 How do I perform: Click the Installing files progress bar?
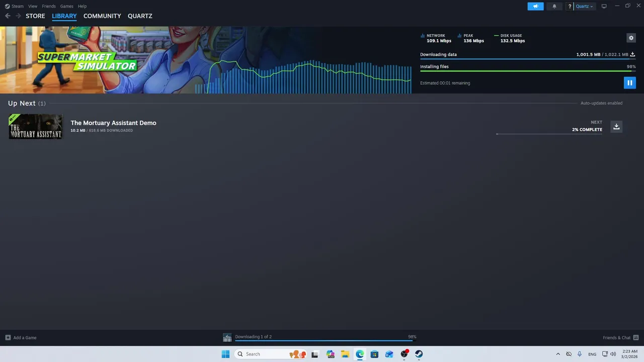pos(528,71)
